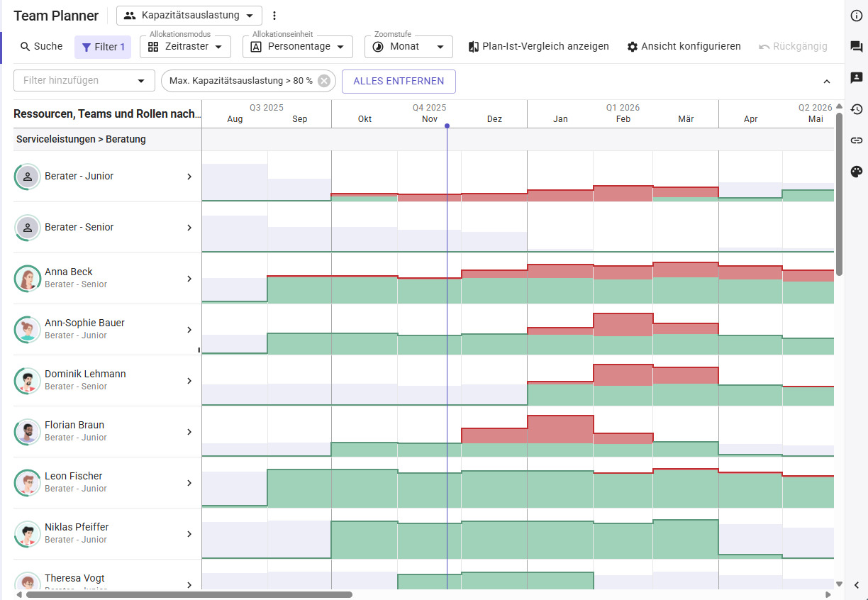Expand the Florian Braun row chevron
This screenshot has width=868, height=600.
tap(189, 432)
